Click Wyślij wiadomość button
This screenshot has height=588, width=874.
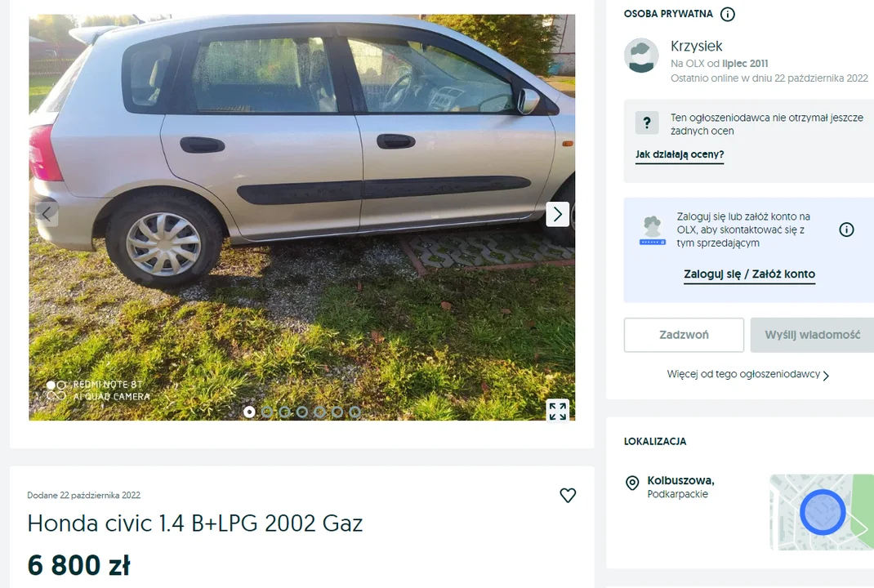coord(812,335)
